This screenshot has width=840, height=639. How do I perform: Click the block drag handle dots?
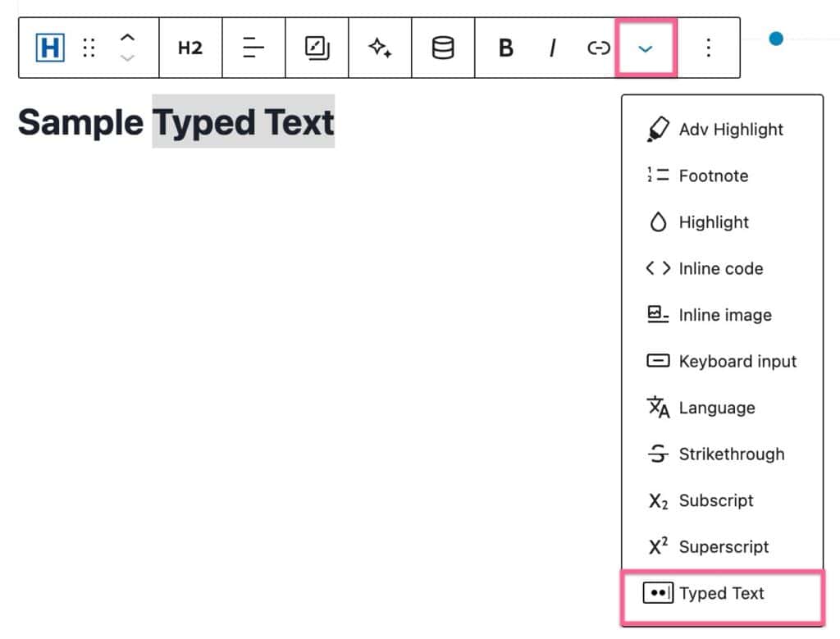(88, 48)
